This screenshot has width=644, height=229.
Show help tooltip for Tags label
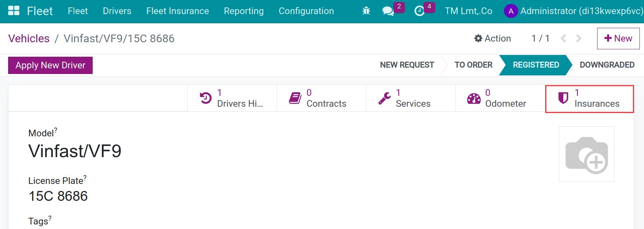[x=50, y=218]
